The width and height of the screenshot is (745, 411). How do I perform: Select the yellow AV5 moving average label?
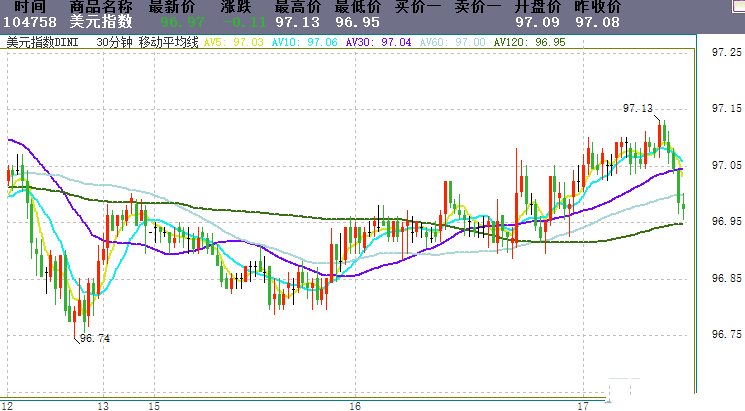coord(234,43)
